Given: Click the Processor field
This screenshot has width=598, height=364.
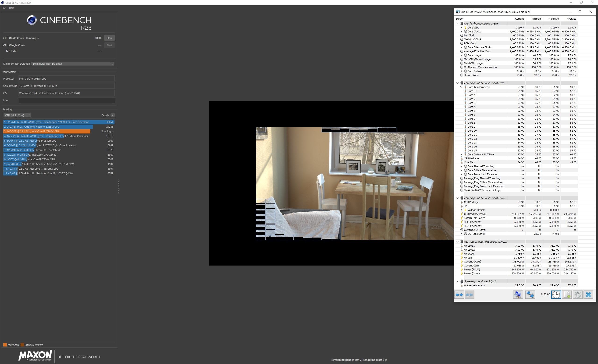Looking at the screenshot, I should point(66,79).
